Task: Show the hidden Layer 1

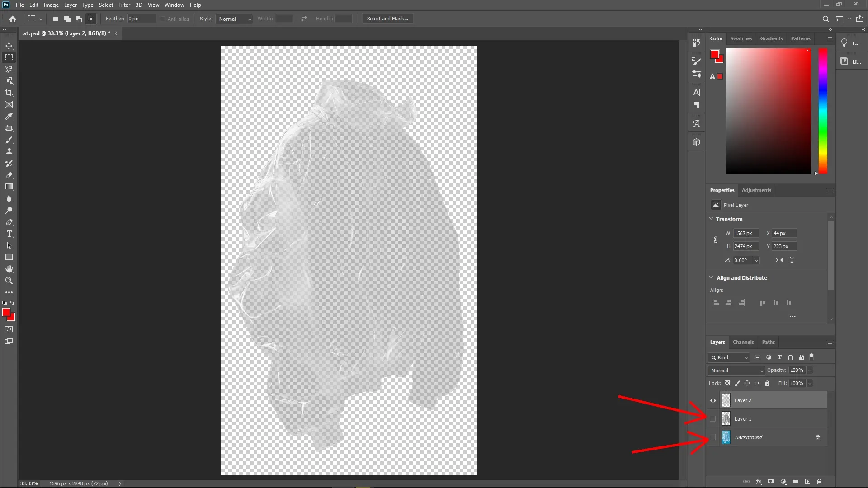Action: tap(712, 419)
